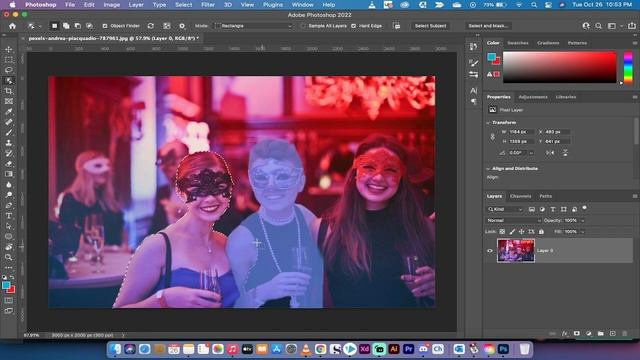Image resolution: width=640 pixels, height=360 pixels.
Task: Click Select and Mask button
Action: tap(488, 26)
